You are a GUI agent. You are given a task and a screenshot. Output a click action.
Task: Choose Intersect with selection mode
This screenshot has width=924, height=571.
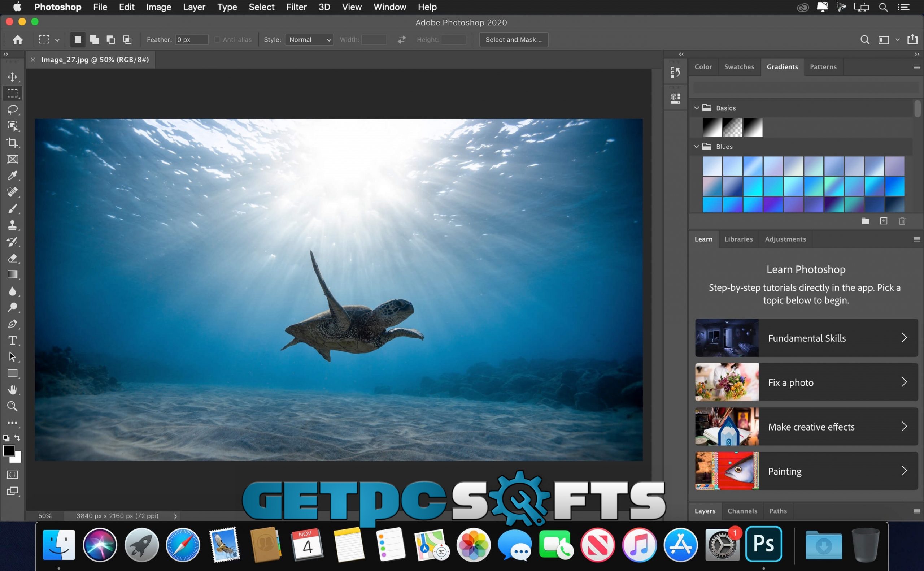[127, 39]
